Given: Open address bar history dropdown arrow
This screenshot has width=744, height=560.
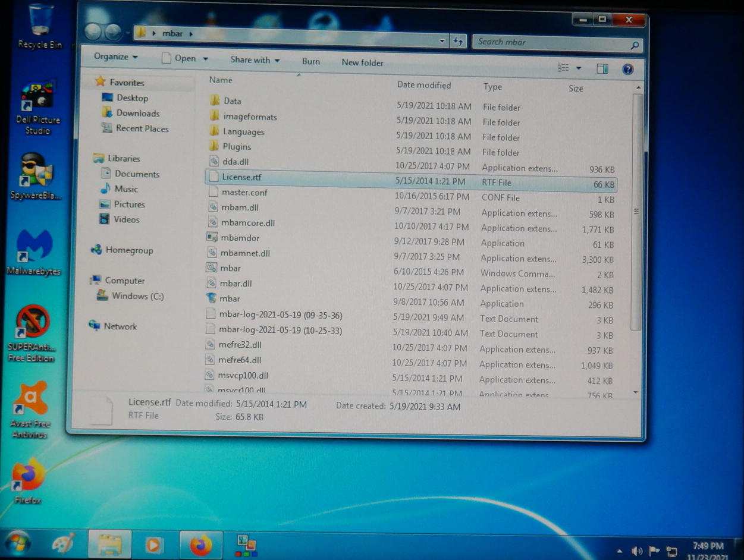Looking at the screenshot, I should click(x=442, y=41).
